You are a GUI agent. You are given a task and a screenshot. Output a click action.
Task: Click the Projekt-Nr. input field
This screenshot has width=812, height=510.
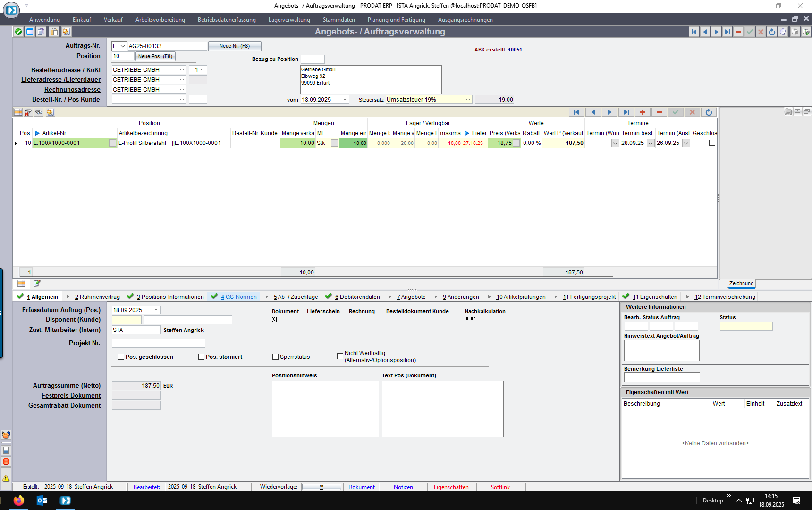point(155,343)
